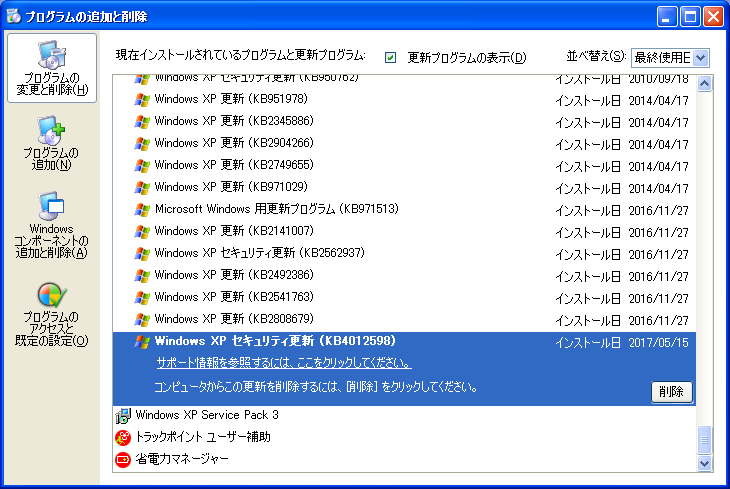Select Windows XP 更新 (KB2808679) row
The height and width of the screenshot is (489, 730).
(404, 319)
